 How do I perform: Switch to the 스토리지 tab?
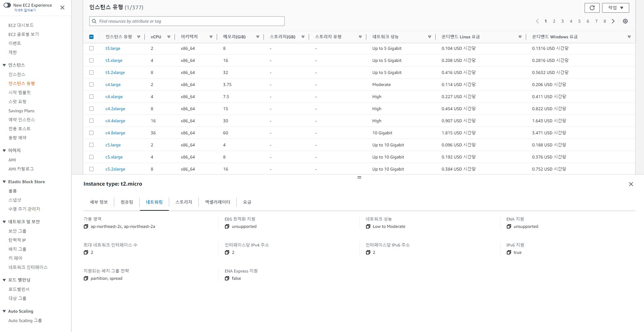click(x=184, y=202)
